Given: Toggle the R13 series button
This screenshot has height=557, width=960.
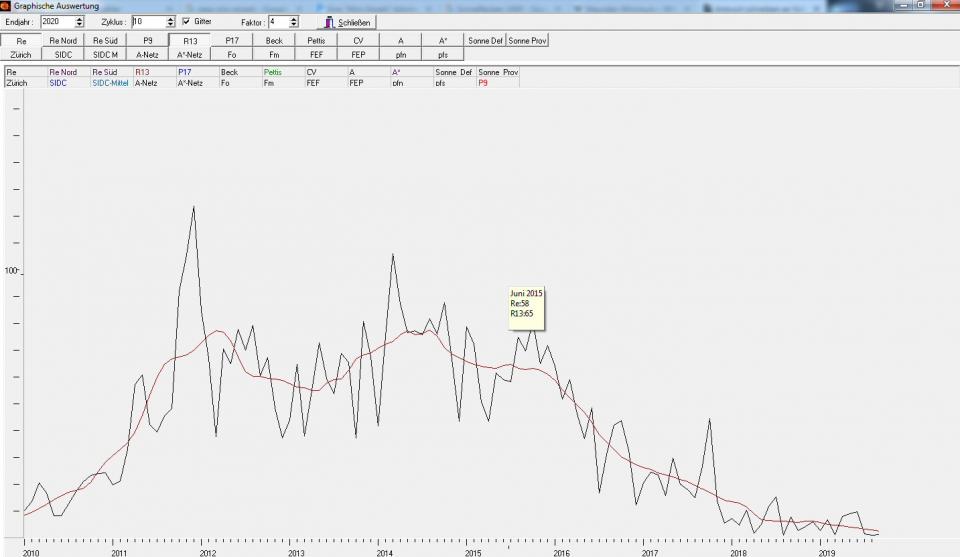Looking at the screenshot, I should tap(190, 41).
